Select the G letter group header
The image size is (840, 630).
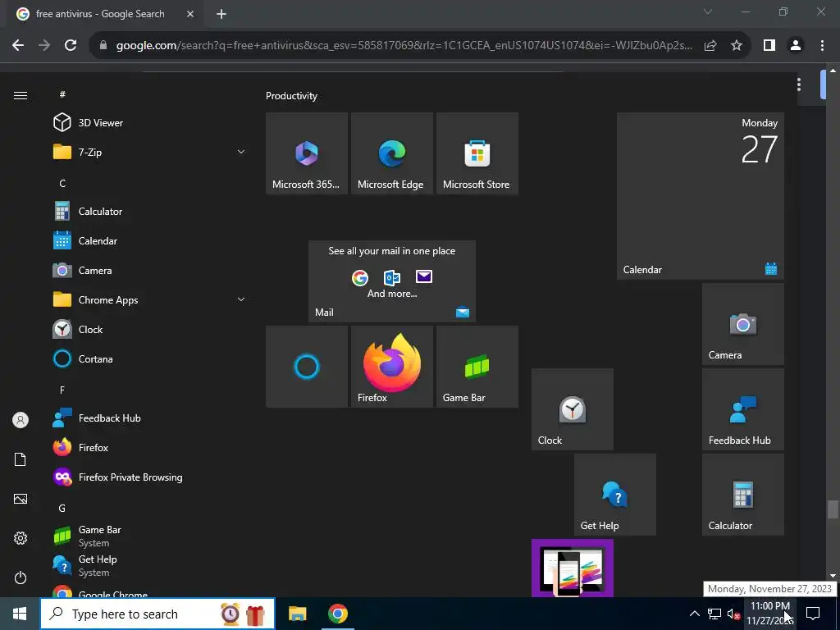tap(62, 508)
